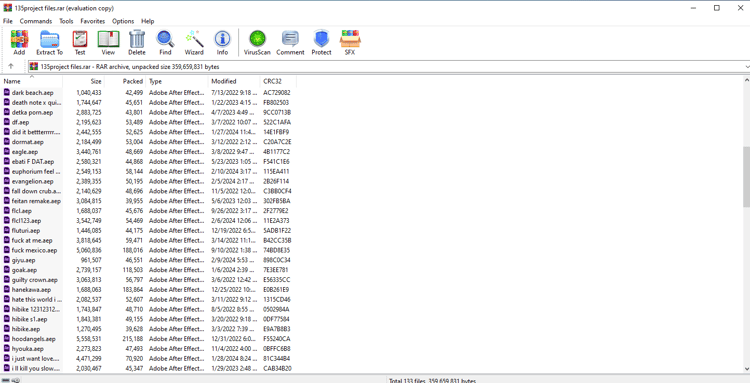Click the vertical scrollbar thumb
The height and width of the screenshot is (383, 750).
(x=746, y=177)
